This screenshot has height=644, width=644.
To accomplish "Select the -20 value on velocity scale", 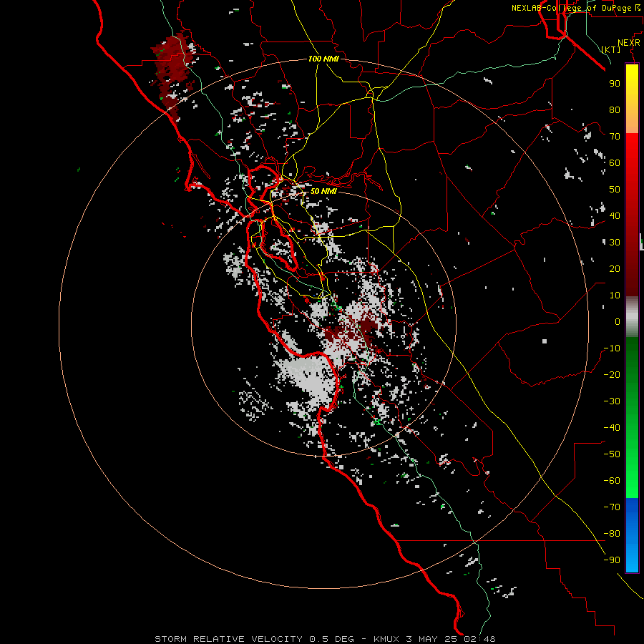I will coord(612,375).
